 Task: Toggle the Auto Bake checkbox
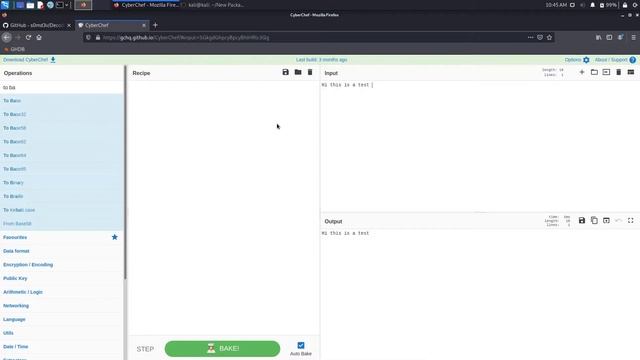301,345
